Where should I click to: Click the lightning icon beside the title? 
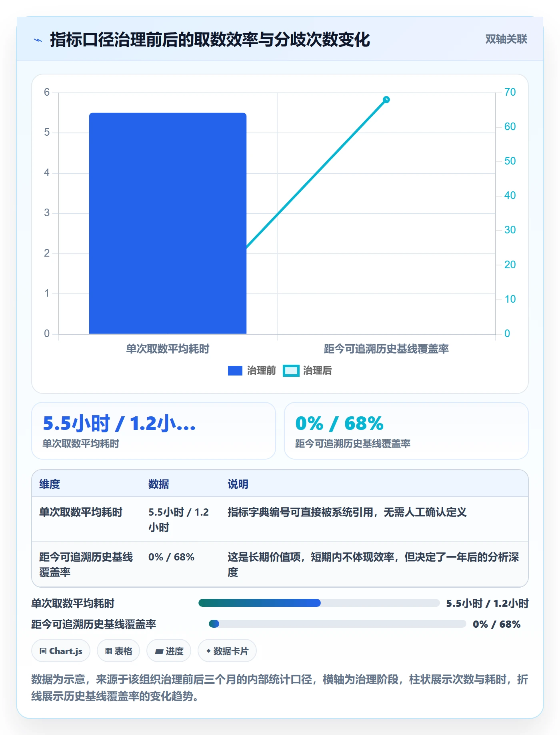point(38,40)
